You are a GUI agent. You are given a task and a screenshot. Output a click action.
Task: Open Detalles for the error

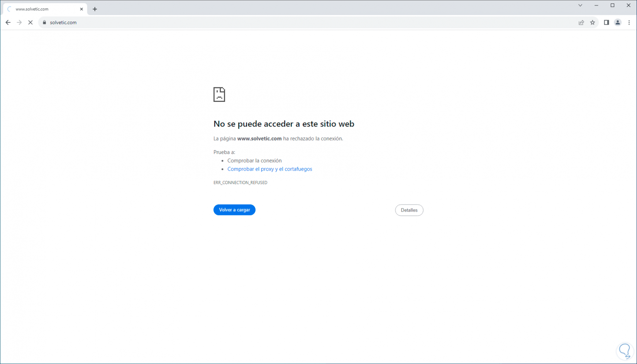point(409,210)
